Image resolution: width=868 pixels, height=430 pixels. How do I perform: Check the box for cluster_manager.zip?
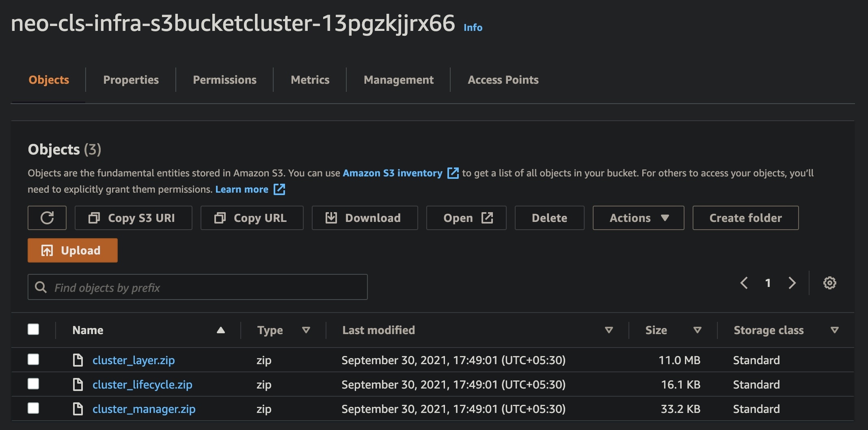coord(33,408)
